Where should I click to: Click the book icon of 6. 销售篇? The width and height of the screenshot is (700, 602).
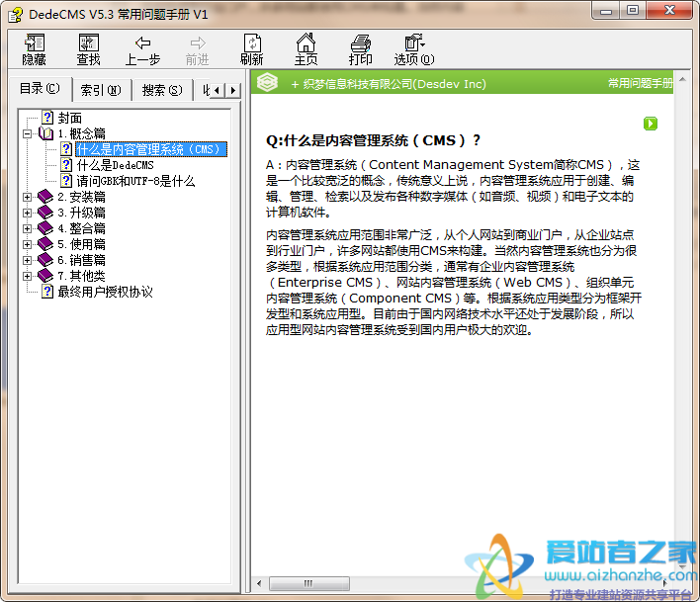tap(45, 260)
